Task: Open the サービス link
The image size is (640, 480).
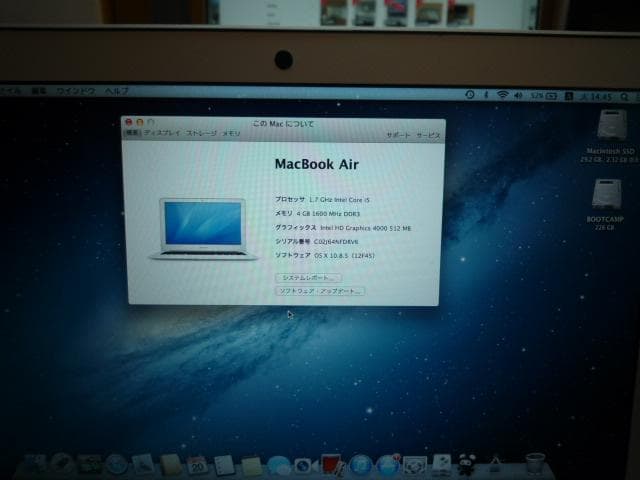Action: (x=428, y=135)
